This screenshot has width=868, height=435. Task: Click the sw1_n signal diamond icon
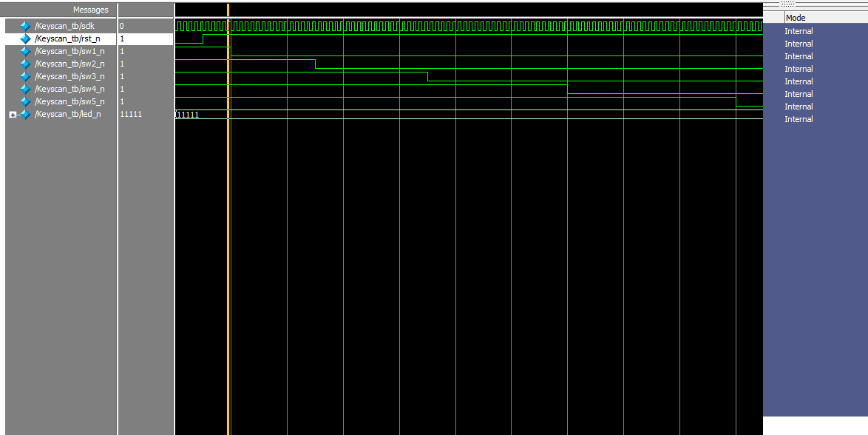[25, 52]
